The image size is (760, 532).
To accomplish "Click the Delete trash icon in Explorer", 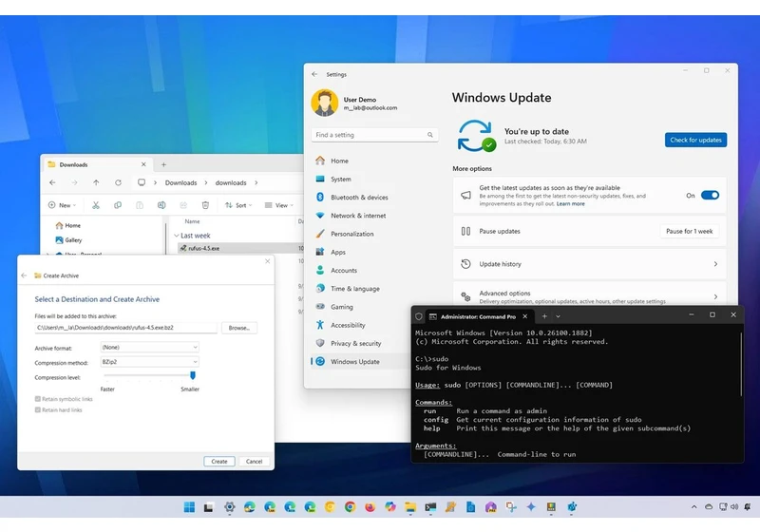I will [205, 205].
